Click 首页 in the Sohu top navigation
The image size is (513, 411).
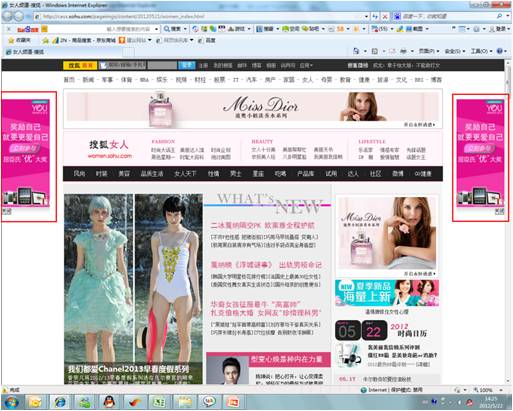pos(69,80)
